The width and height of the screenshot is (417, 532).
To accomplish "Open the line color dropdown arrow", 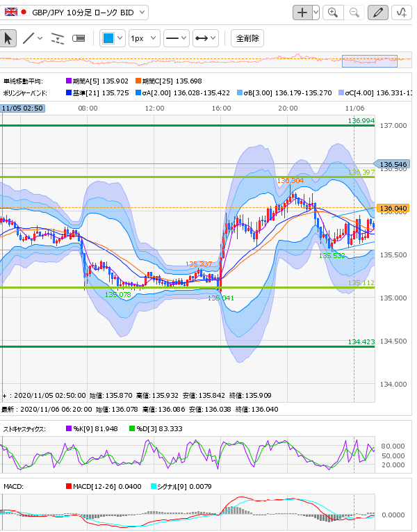I will point(120,38).
